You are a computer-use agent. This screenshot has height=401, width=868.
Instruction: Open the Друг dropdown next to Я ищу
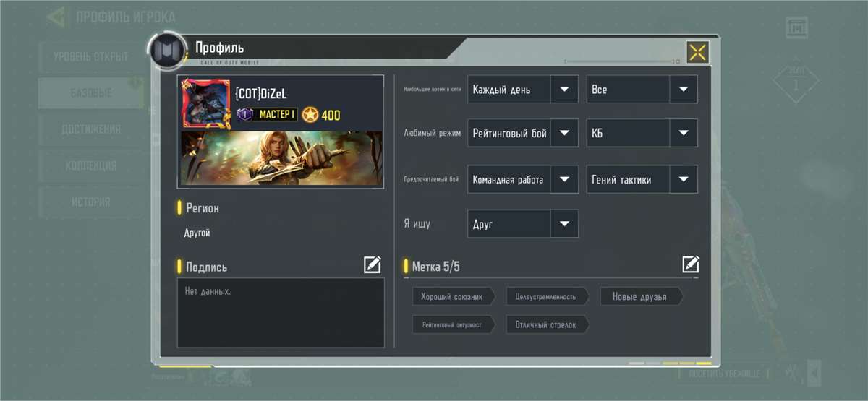[523, 224]
